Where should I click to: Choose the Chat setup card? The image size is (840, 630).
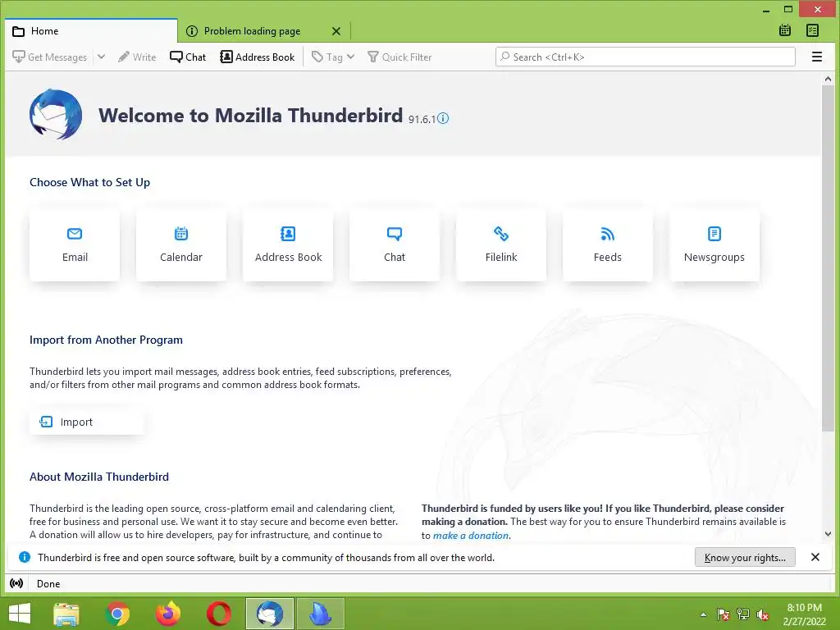pos(395,245)
